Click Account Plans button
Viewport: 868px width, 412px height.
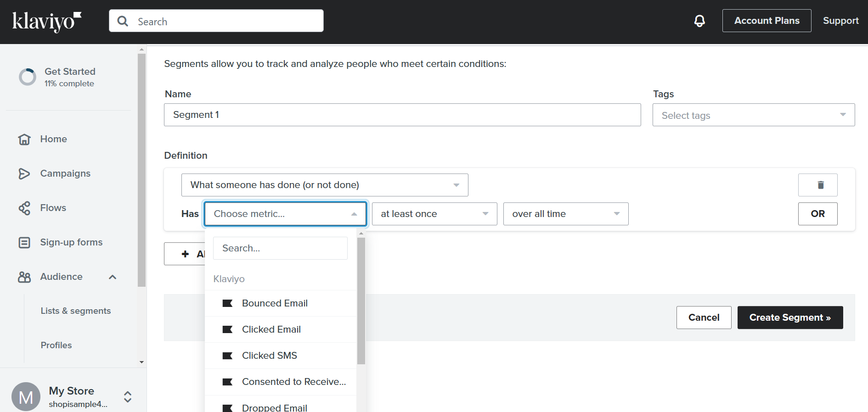point(767,21)
